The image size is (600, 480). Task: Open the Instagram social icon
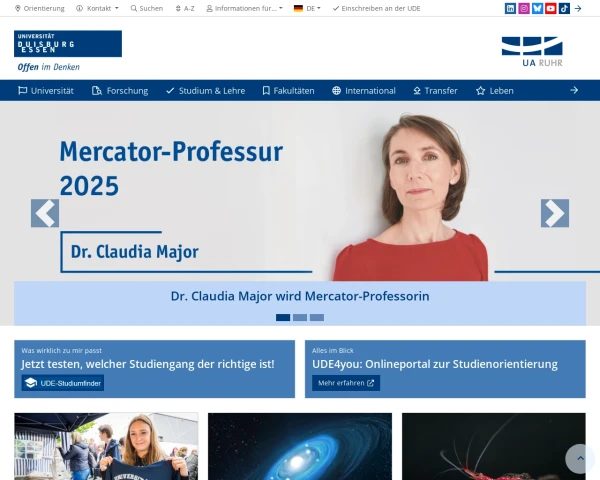pyautogui.click(x=524, y=8)
